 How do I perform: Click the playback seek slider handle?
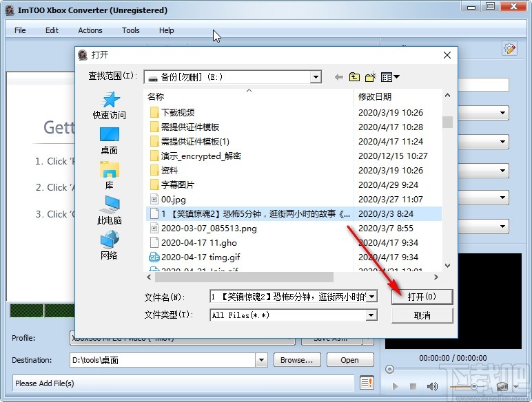click(x=389, y=369)
